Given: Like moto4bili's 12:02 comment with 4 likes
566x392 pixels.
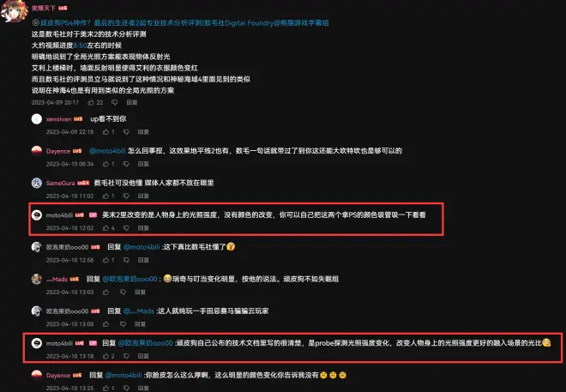Looking at the screenshot, I should click(105, 228).
